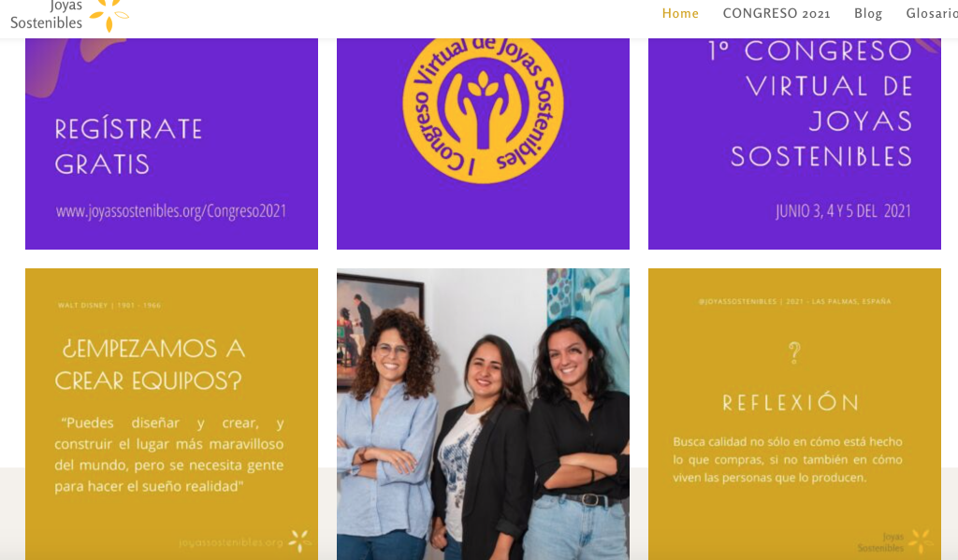Click the Joyas Sostenibles flower logo icon
The image size is (958, 560).
point(109,15)
